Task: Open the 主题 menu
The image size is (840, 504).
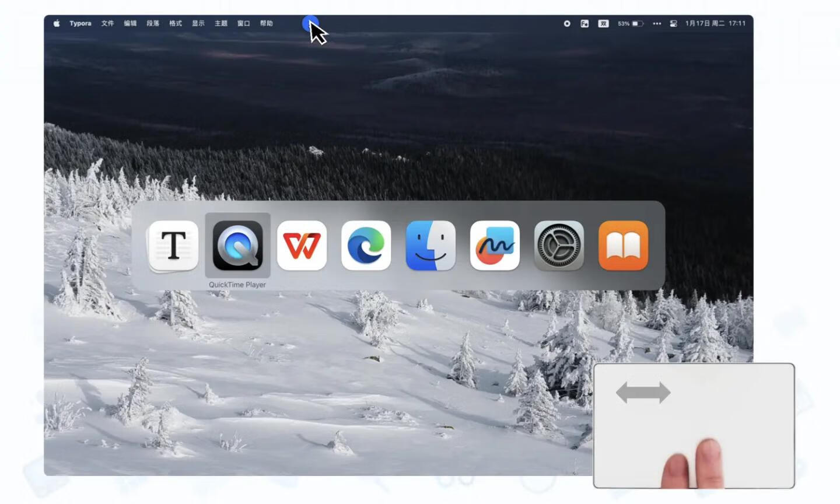Action: tap(221, 23)
